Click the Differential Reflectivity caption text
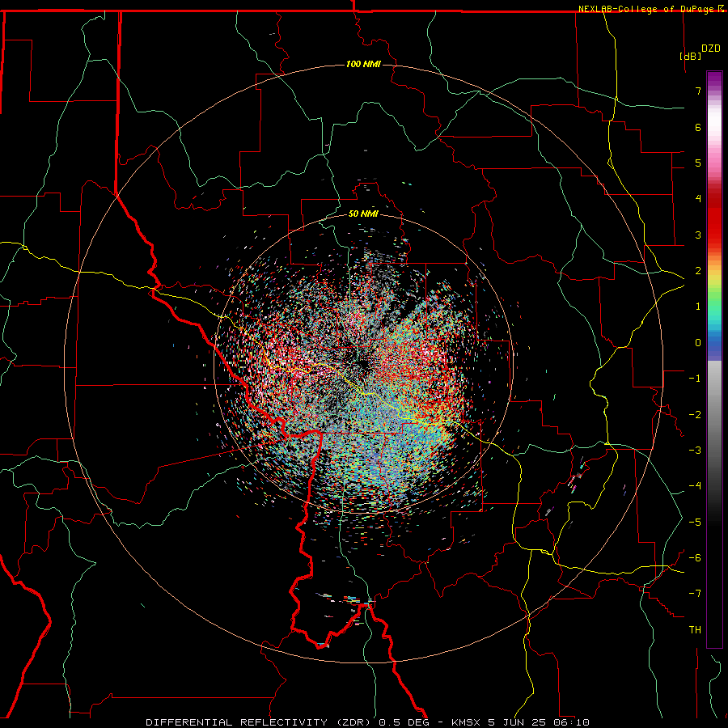 point(367,722)
